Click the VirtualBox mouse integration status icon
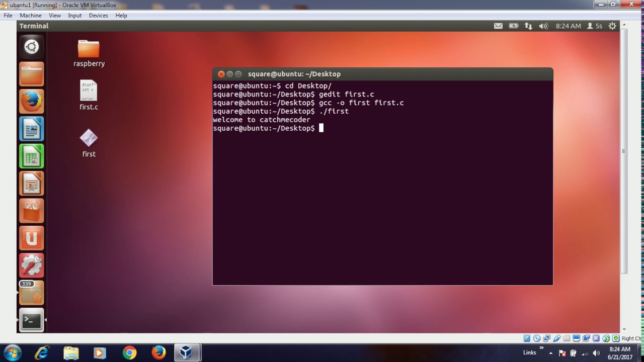Viewport: 644px width, 362px height. click(x=606, y=338)
